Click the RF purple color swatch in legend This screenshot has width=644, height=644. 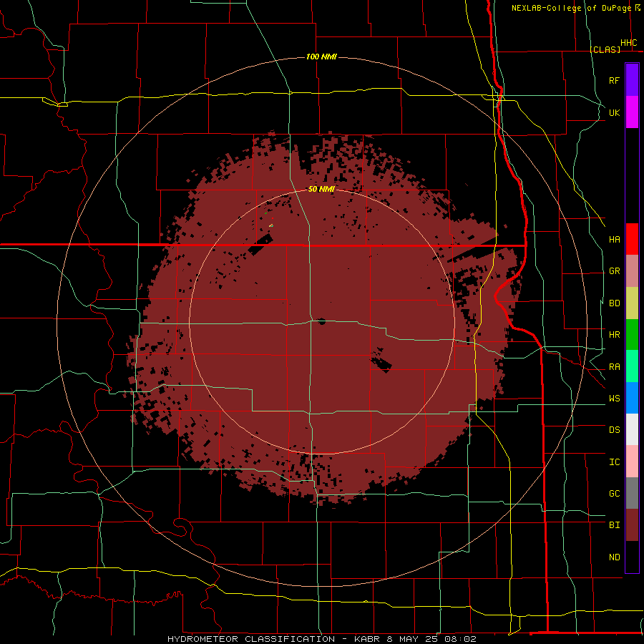[x=632, y=79]
